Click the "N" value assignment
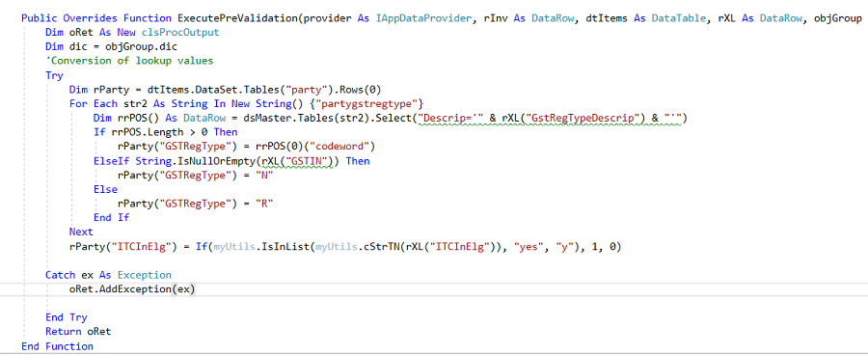 click(x=265, y=175)
